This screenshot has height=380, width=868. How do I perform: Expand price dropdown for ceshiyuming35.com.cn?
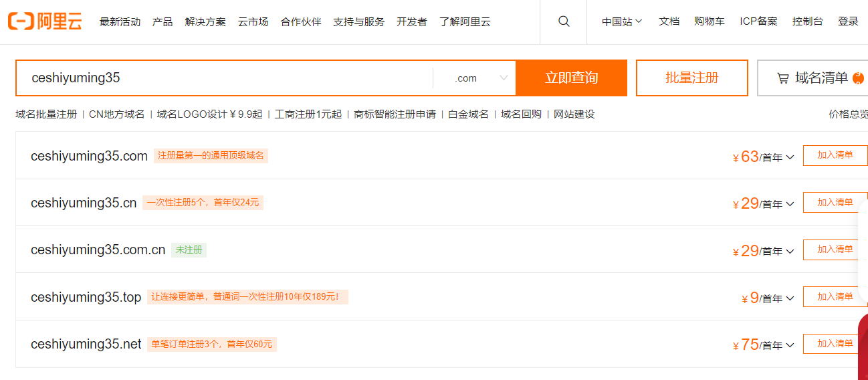790,252
